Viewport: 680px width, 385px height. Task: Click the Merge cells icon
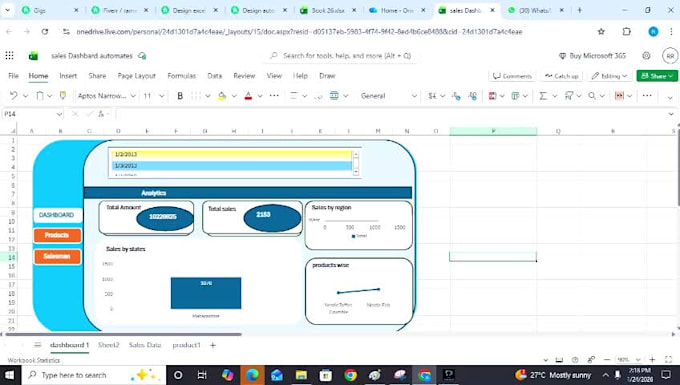(334, 96)
